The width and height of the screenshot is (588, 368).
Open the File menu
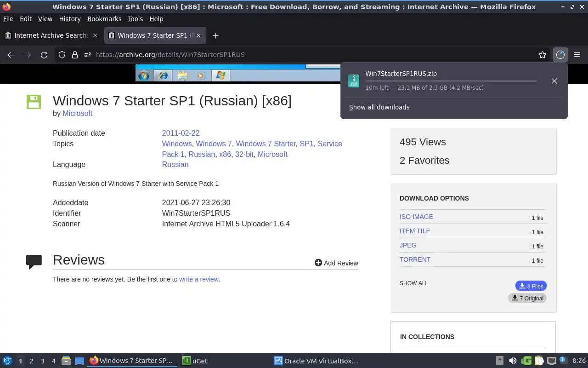pos(8,19)
